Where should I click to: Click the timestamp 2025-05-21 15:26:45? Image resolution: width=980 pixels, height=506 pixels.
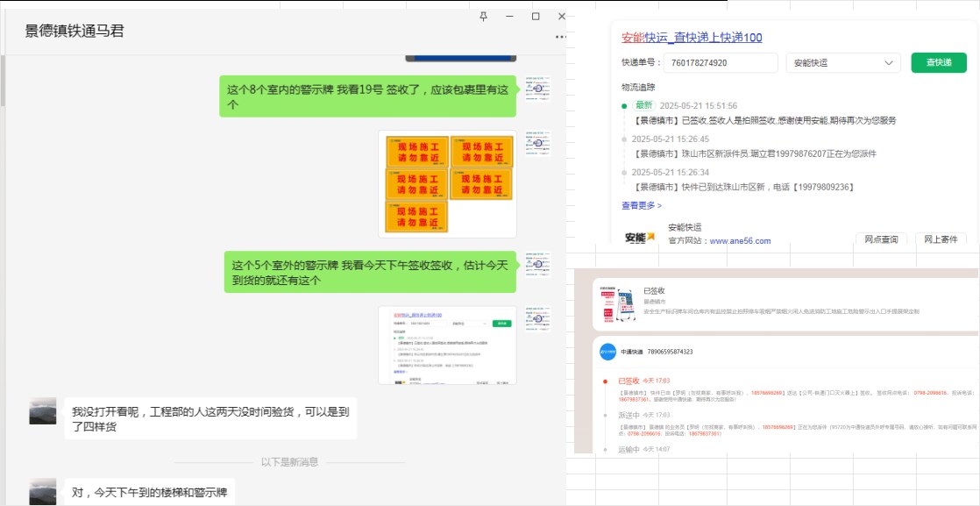[x=671, y=139]
